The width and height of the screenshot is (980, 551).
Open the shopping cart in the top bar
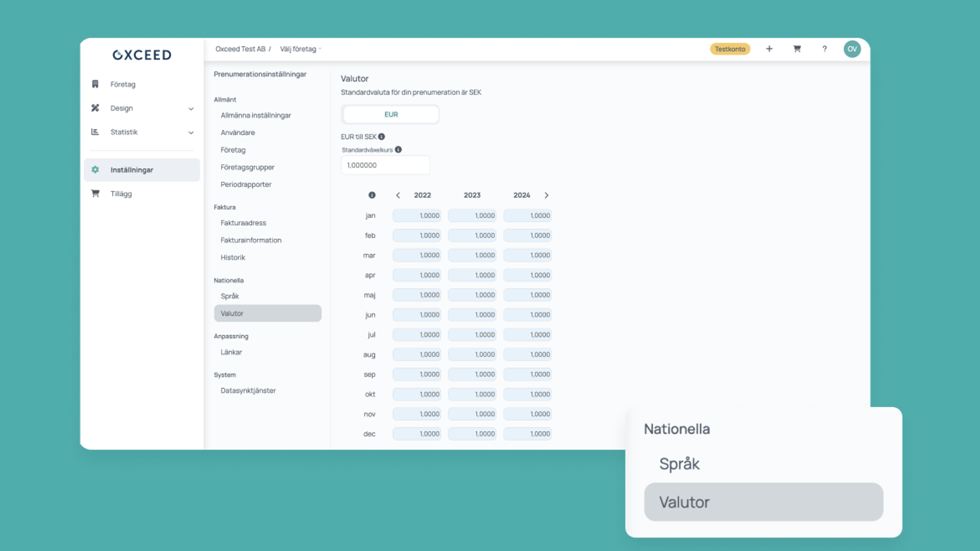(x=797, y=49)
